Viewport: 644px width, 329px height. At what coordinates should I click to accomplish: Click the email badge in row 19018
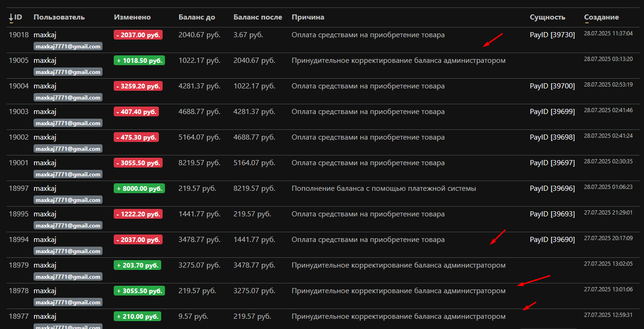tap(68, 47)
